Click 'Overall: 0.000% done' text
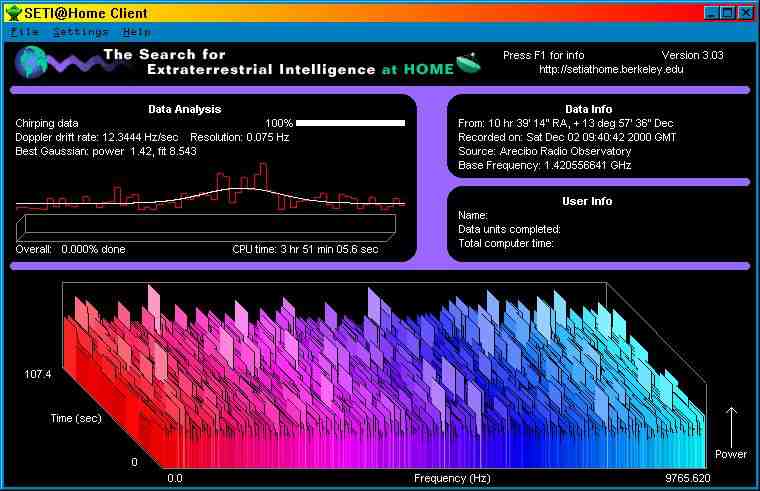Screen dimensions: 760x491 click(x=70, y=249)
